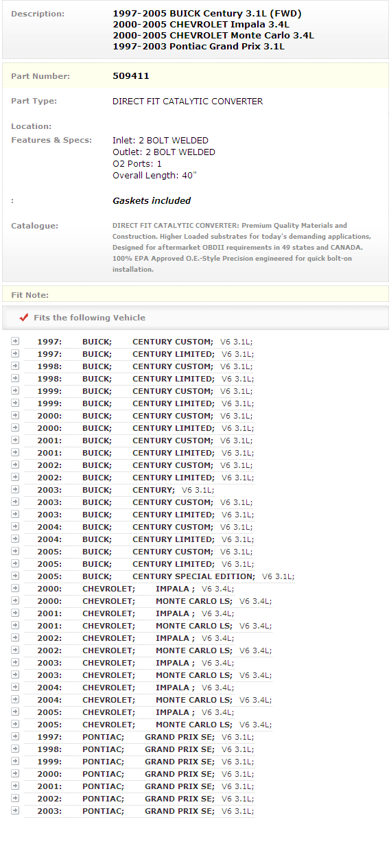The image size is (391, 868).
Task: Open the arrow icon for 2000 Chevrolet Impala
Action: point(15,588)
